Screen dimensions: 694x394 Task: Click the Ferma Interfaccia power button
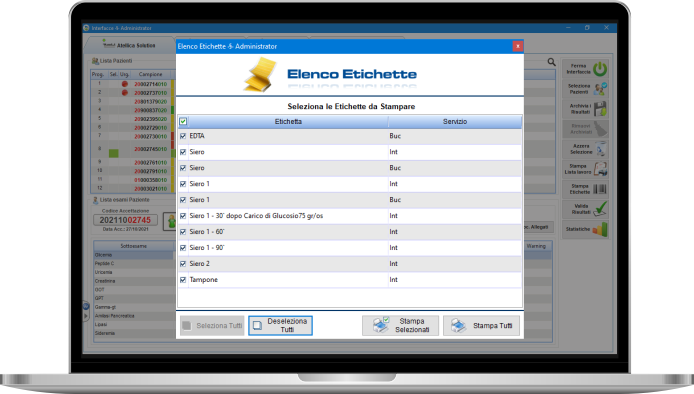click(x=585, y=69)
